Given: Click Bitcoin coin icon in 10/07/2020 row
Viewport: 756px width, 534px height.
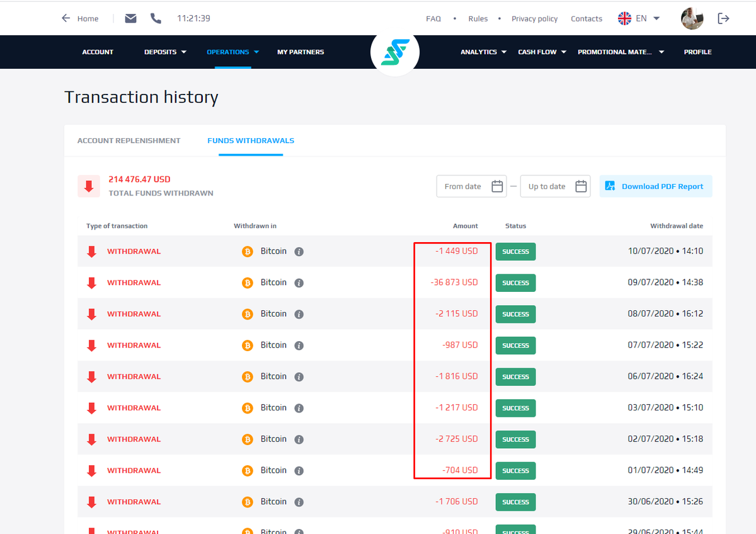Looking at the screenshot, I should point(248,252).
